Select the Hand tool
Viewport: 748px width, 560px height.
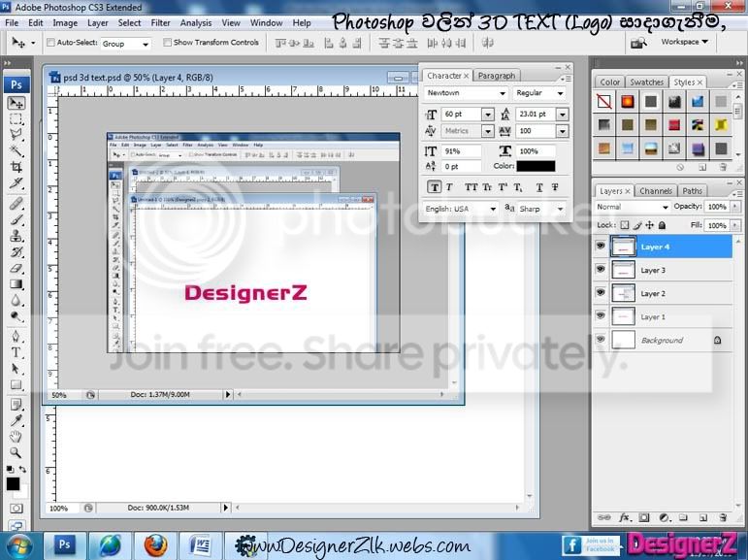click(x=16, y=437)
